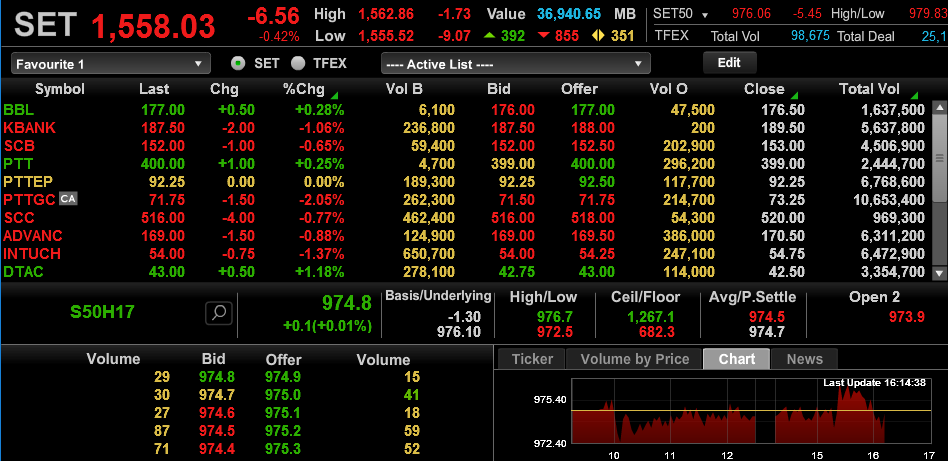Click the Last Update 16:14:38 label
The height and width of the screenshot is (461, 948).
pyautogui.click(x=874, y=383)
